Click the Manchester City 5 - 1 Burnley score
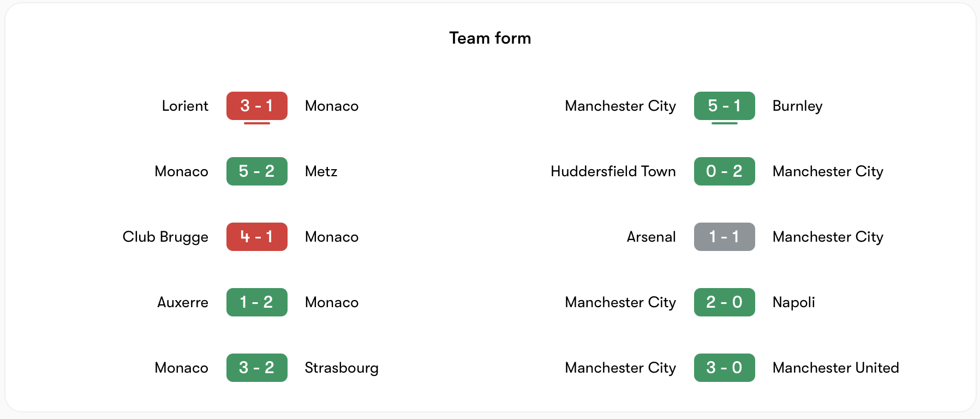 (724, 106)
